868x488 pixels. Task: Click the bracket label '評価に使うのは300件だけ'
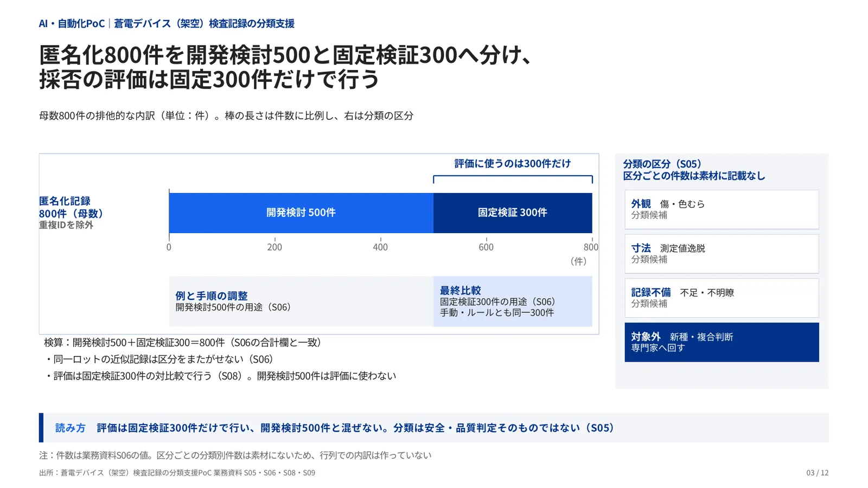(513, 163)
